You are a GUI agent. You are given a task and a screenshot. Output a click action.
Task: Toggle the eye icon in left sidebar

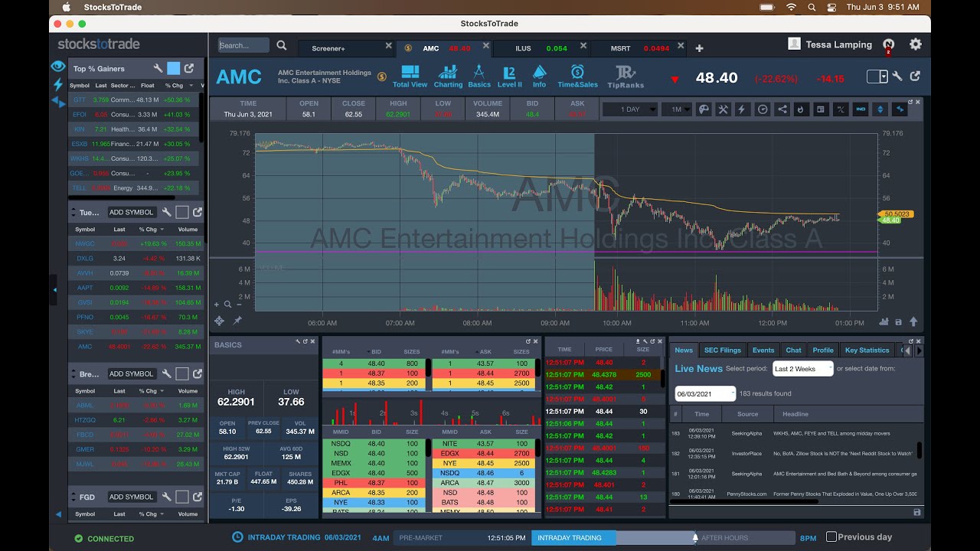pos(58,67)
